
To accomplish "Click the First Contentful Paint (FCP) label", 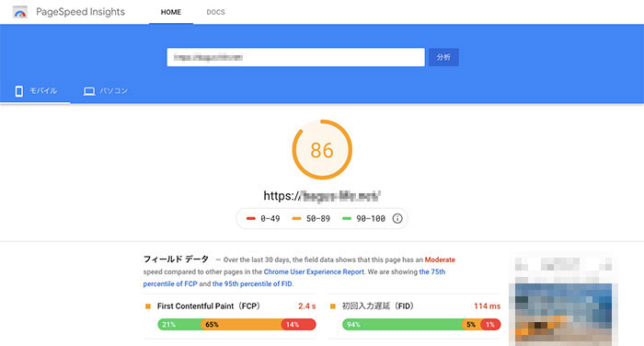I will [209, 306].
